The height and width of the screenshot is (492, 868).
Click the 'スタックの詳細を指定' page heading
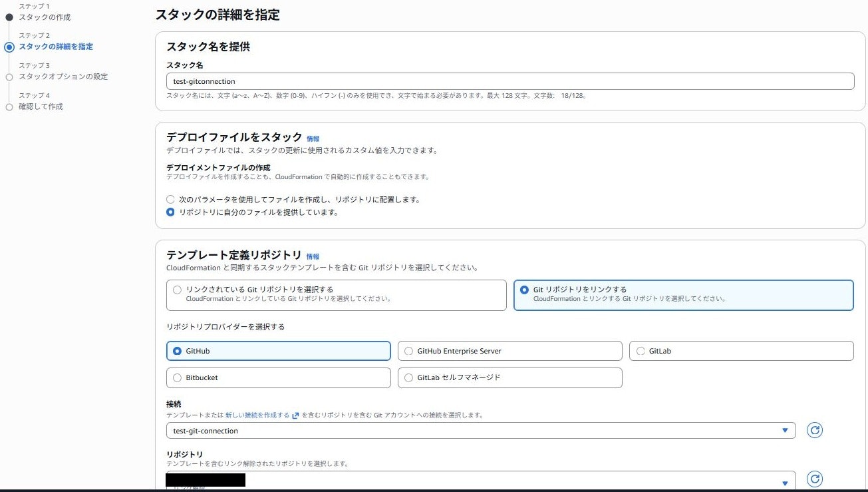pyautogui.click(x=217, y=15)
